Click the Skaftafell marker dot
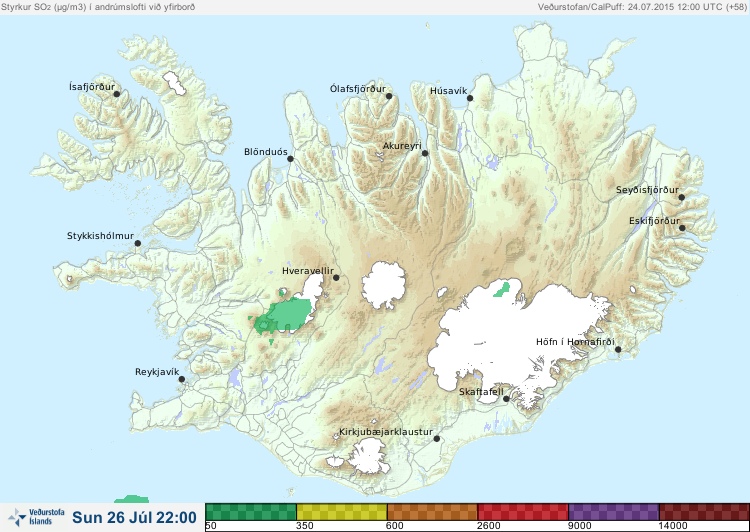750x532 pixels. coord(506,399)
